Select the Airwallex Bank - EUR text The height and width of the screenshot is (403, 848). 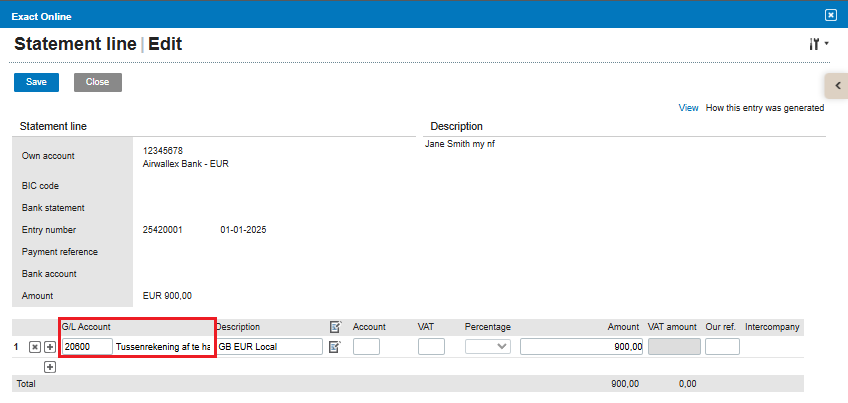(x=186, y=163)
